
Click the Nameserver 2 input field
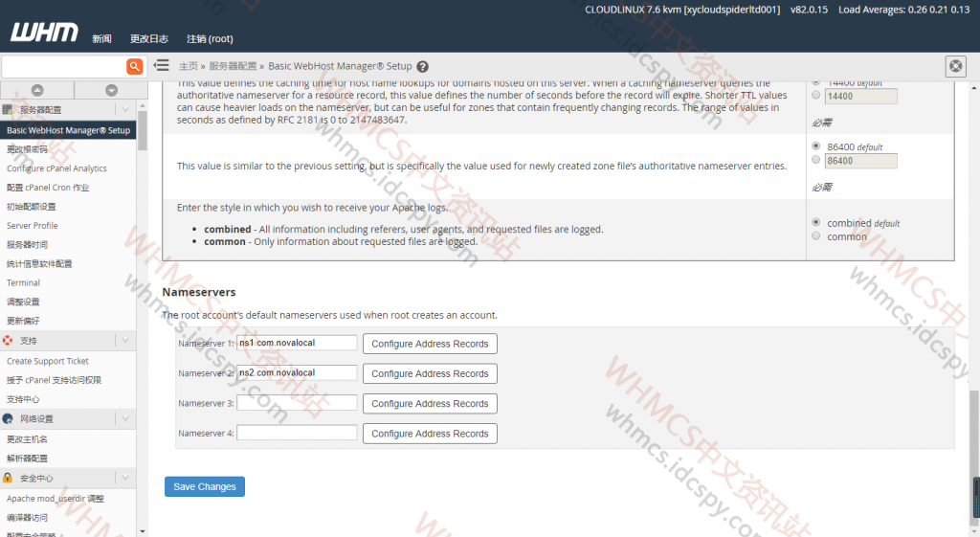pos(297,372)
